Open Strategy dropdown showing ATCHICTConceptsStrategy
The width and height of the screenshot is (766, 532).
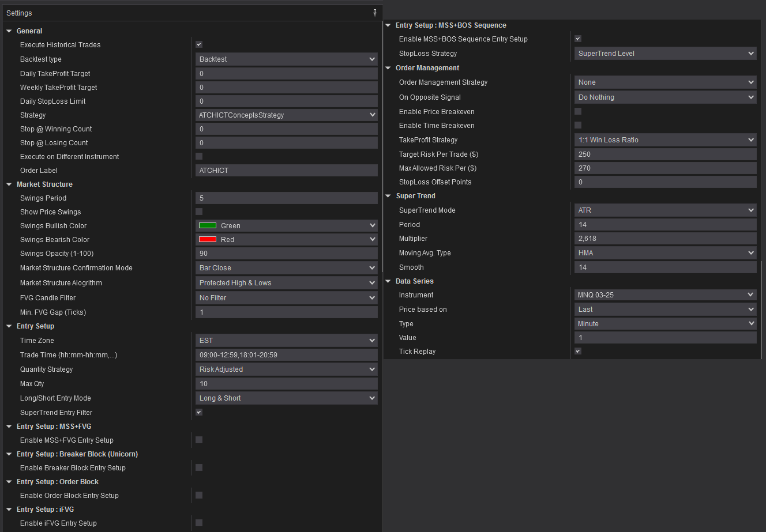(287, 115)
